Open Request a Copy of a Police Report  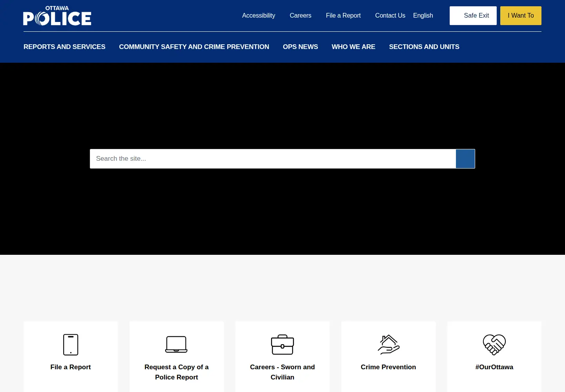point(177,372)
